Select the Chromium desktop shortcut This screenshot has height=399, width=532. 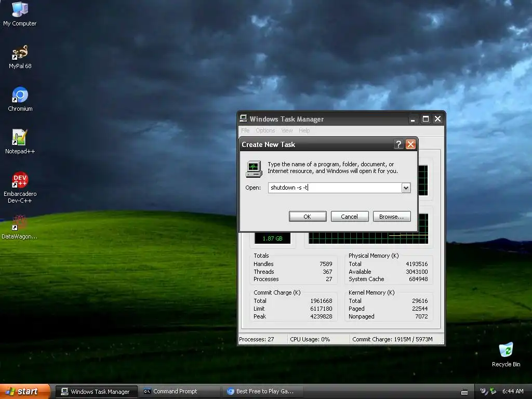[20, 99]
